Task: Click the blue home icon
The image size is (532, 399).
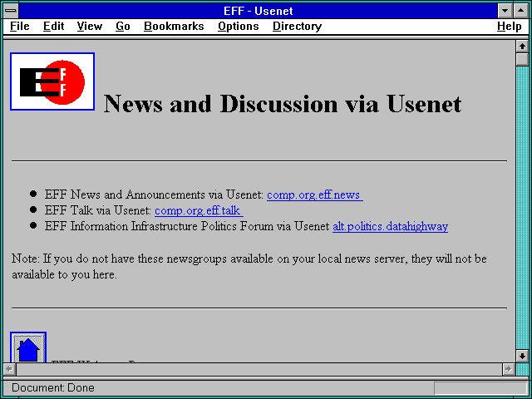Action: coord(28,347)
